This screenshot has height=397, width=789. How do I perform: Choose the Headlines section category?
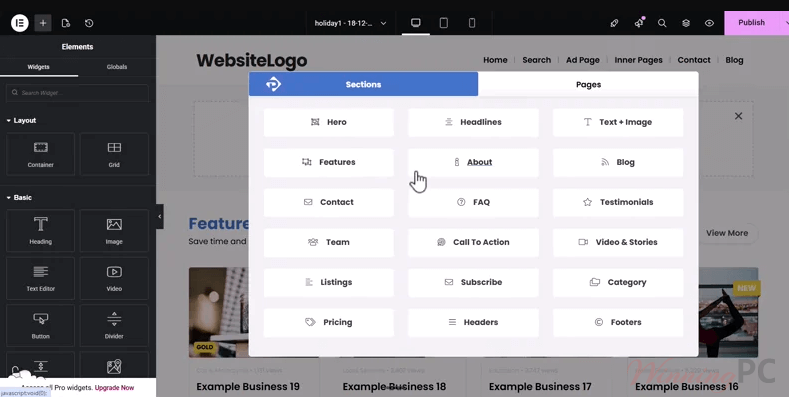(473, 122)
